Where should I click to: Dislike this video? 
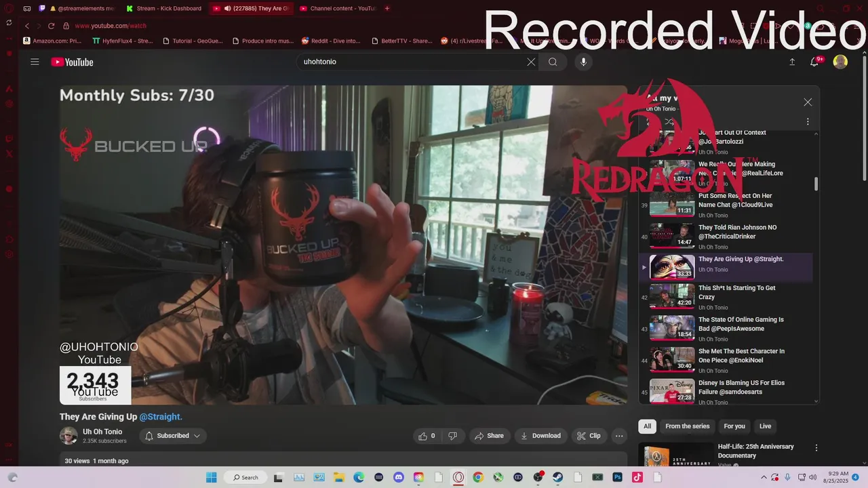coord(452,436)
